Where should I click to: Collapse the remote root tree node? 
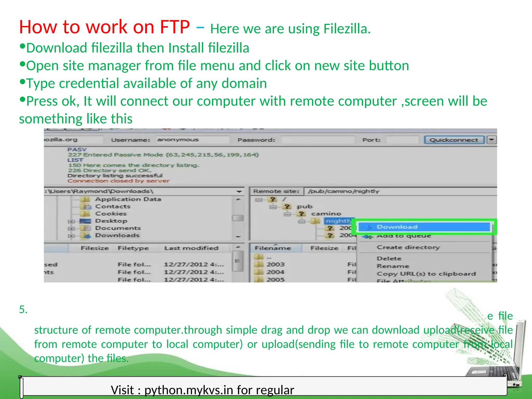click(x=258, y=200)
